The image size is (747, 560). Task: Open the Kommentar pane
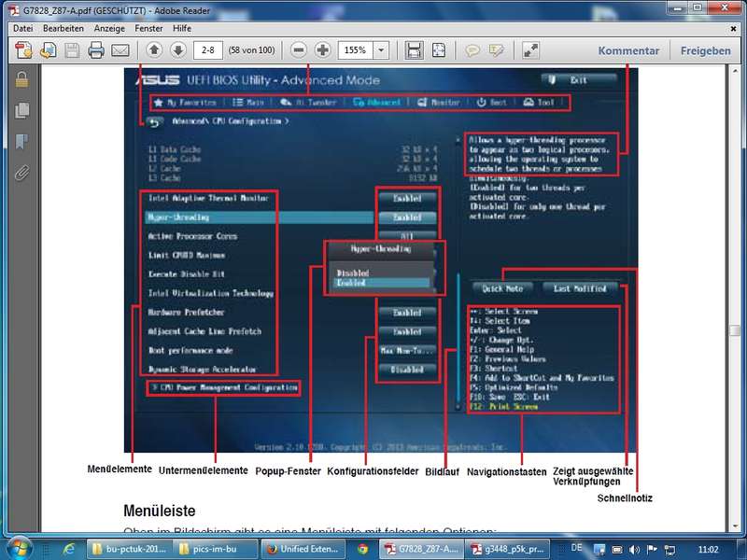pos(628,50)
